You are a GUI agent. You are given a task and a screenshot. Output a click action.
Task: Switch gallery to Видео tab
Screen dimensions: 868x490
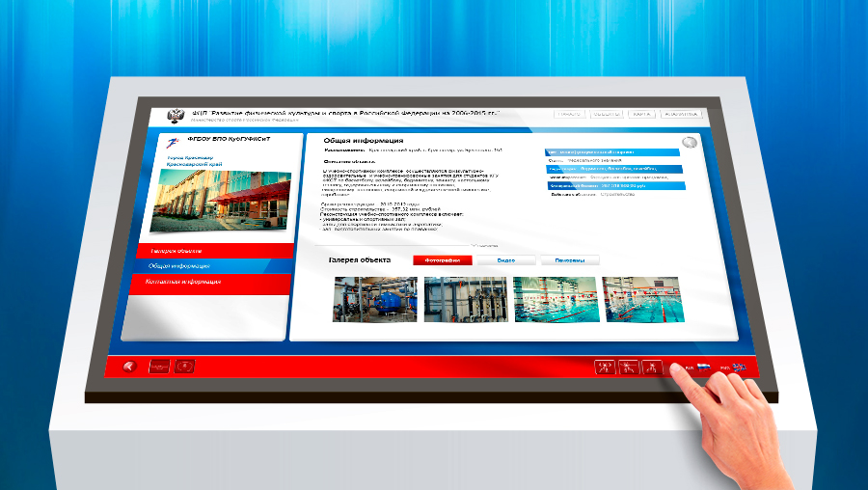506,260
